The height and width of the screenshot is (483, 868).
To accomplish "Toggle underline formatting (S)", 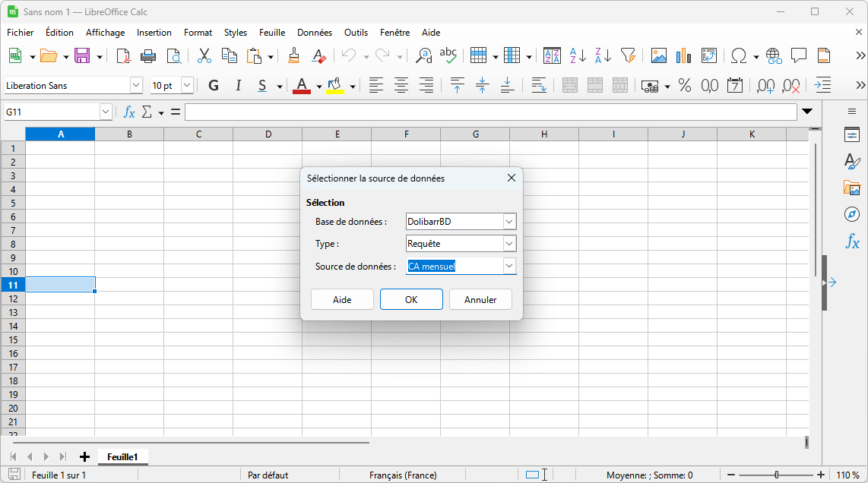I will point(262,86).
